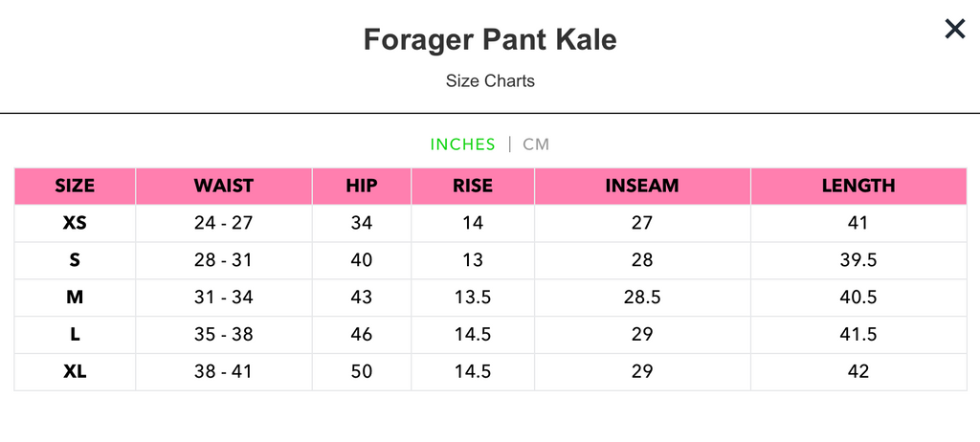
Task: Select the INCHES unit option
Action: [462, 144]
